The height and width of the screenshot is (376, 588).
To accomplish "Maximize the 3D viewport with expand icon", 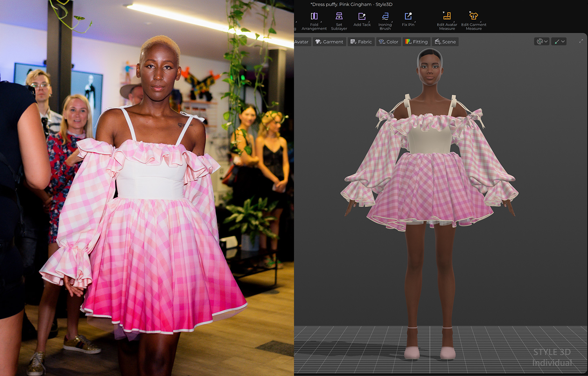I will (581, 41).
